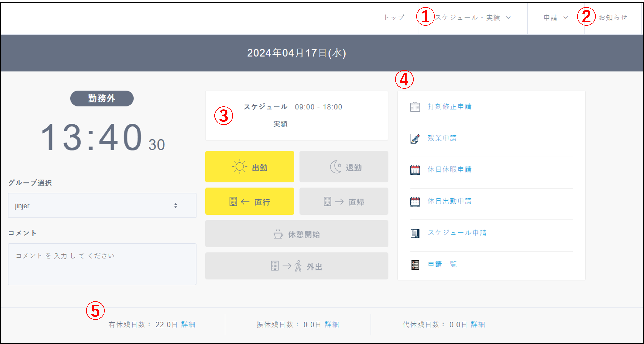The height and width of the screenshot is (344, 644).
Task: Go to the トップ menu item
Action: 394,18
